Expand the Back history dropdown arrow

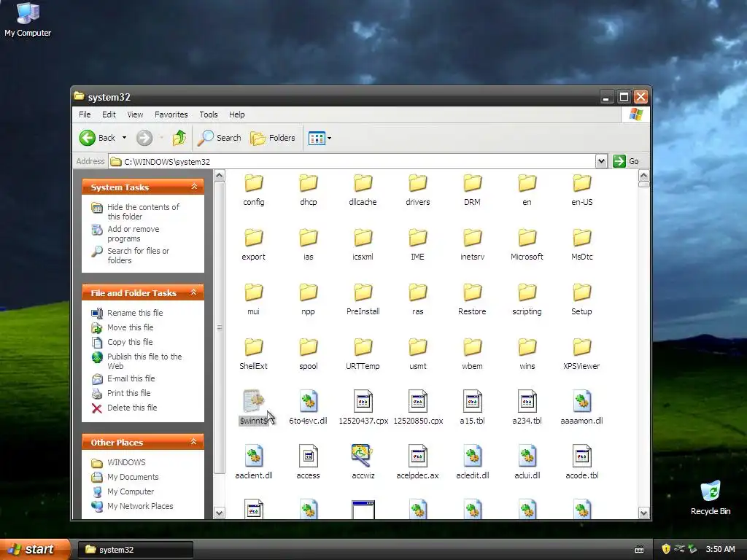[124, 138]
